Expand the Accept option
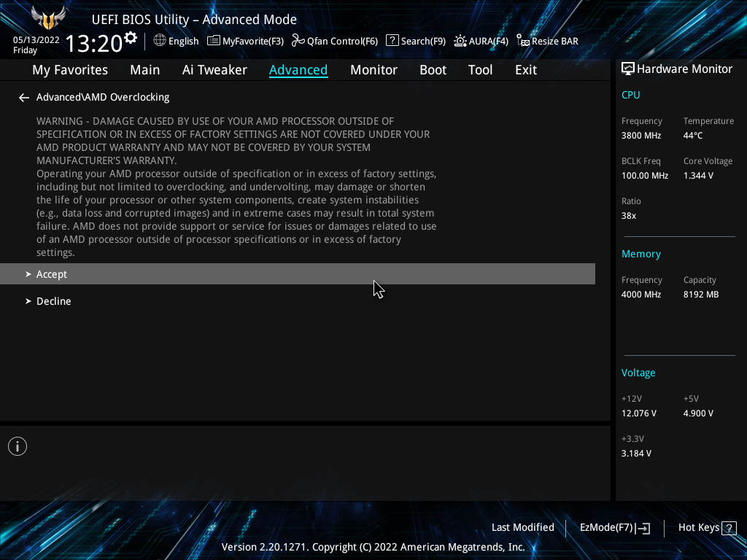Screen dimensions: 747x560 point(51,274)
